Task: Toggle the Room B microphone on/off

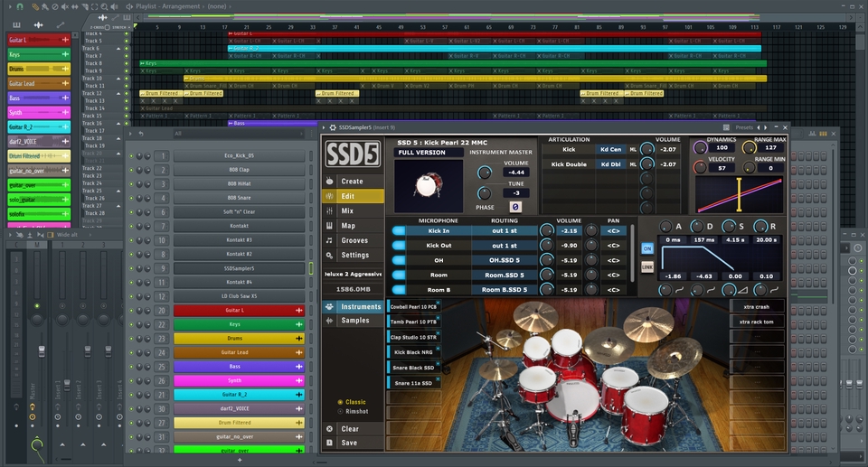Action: tap(399, 289)
